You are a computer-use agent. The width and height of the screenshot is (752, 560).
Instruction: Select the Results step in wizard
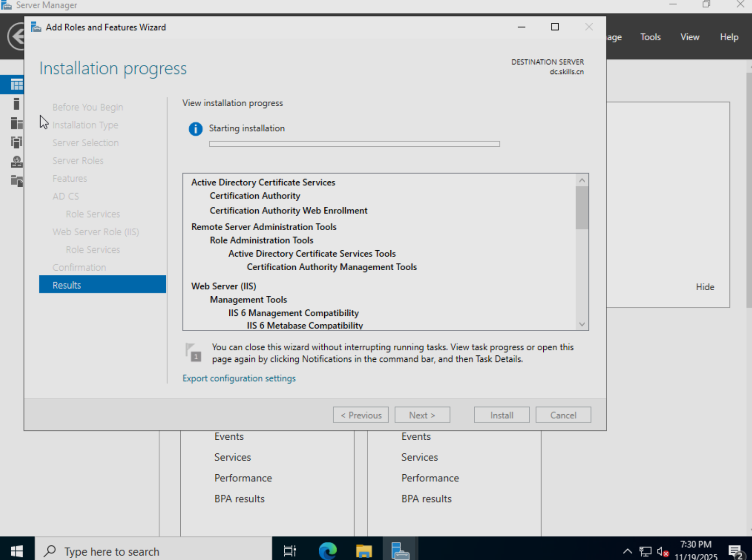103,285
